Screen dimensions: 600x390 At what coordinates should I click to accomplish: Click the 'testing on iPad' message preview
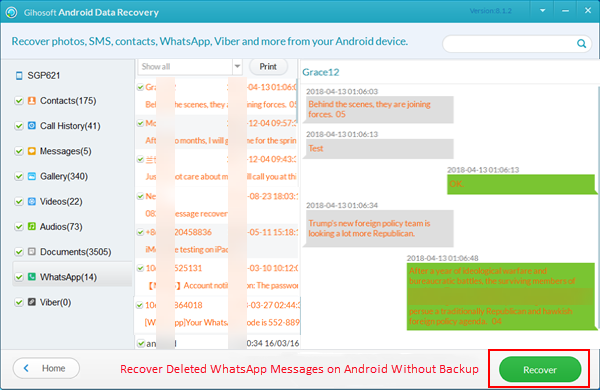pos(187,250)
